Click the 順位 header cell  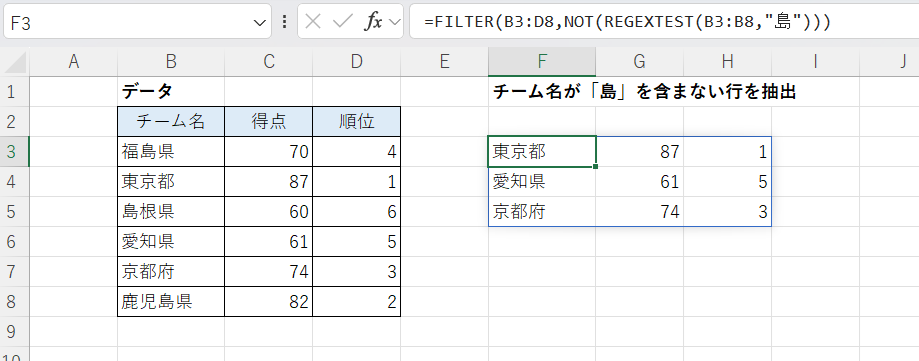[356, 121]
